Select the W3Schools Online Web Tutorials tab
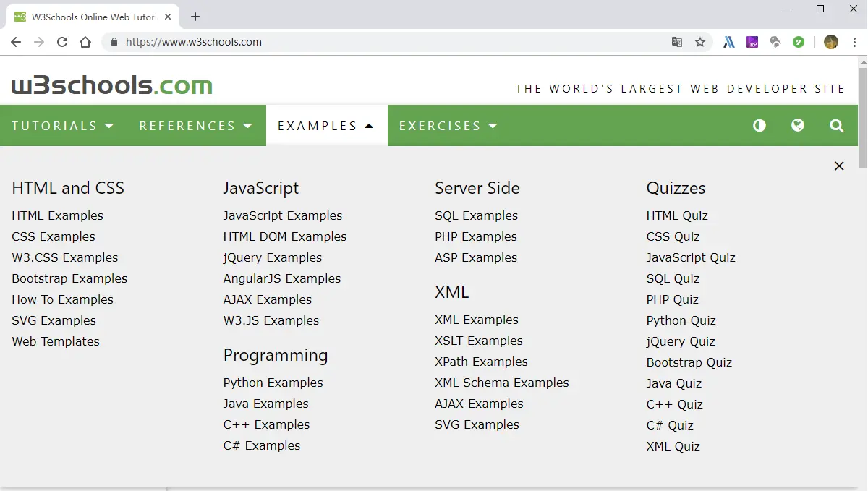The height and width of the screenshot is (491, 868). 93,17
